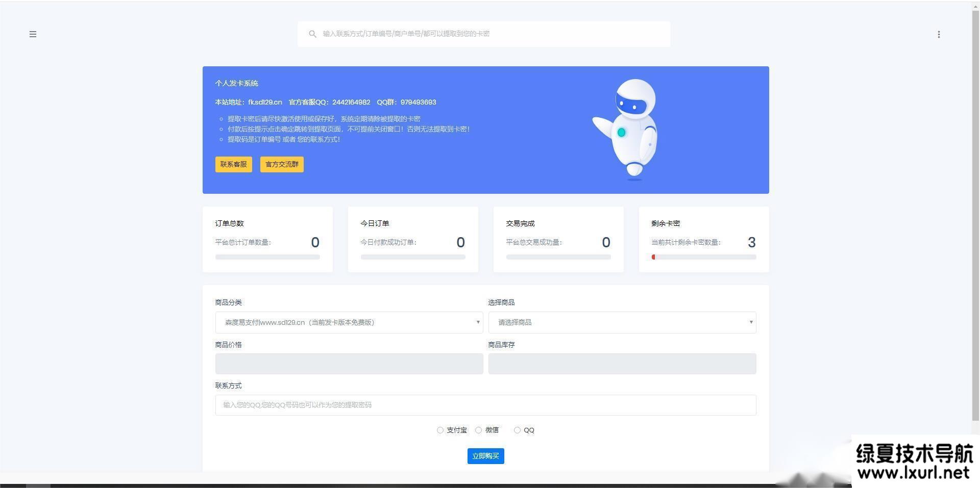Click the 订单总数 progress bar
The height and width of the screenshot is (488, 980).
tap(267, 257)
